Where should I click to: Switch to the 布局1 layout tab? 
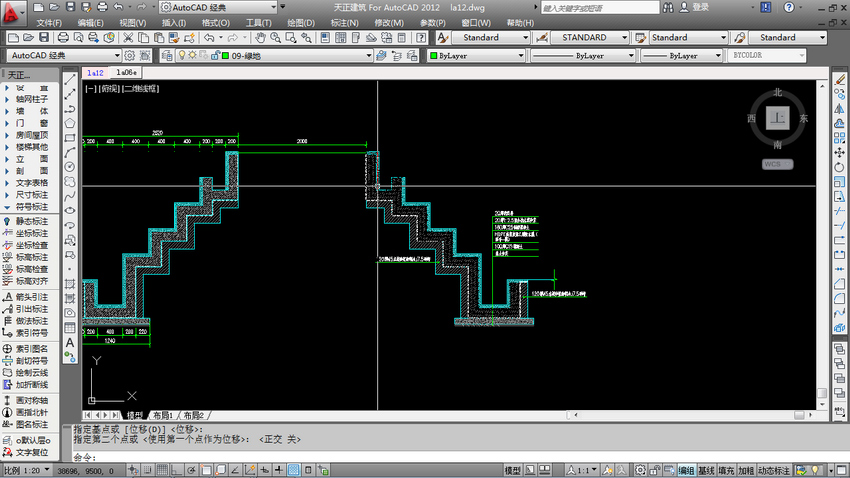click(x=163, y=415)
